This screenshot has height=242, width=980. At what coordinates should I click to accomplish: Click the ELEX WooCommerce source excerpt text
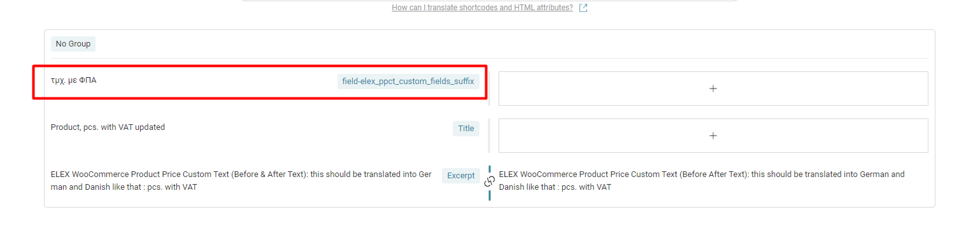click(x=241, y=181)
